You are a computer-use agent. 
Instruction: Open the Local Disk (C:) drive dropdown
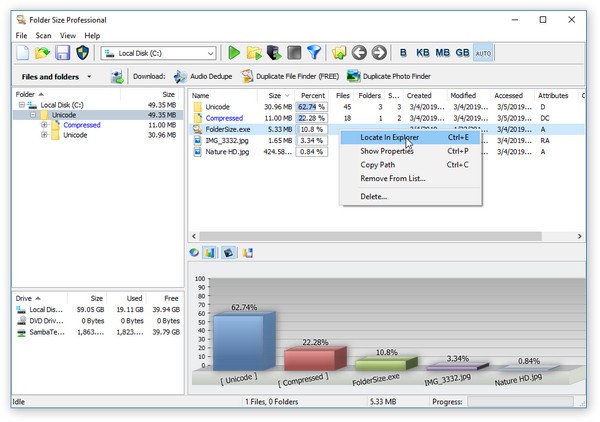pyautogui.click(x=209, y=53)
